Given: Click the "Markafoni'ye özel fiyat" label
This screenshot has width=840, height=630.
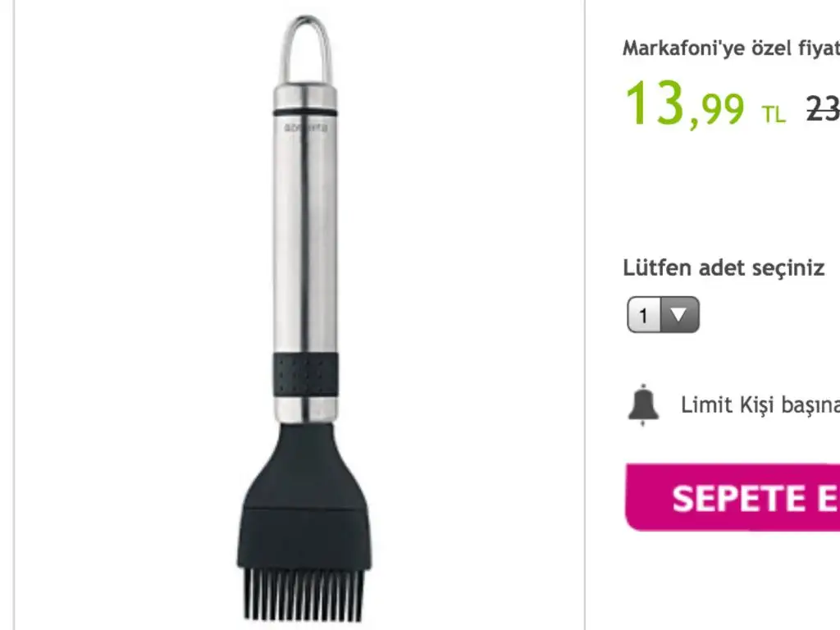Looking at the screenshot, I should pos(731,48).
